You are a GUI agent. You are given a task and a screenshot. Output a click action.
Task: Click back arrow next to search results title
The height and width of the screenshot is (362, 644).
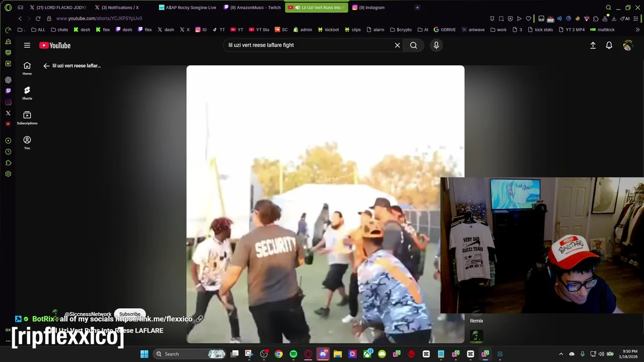tap(46, 66)
